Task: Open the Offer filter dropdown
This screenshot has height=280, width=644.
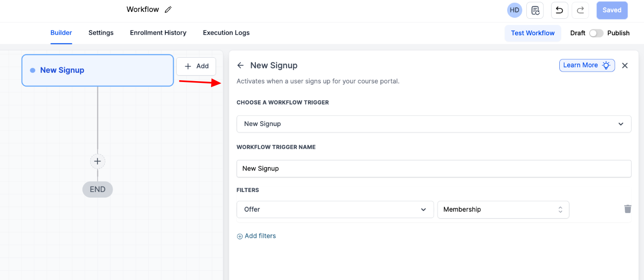Action: 335,209
